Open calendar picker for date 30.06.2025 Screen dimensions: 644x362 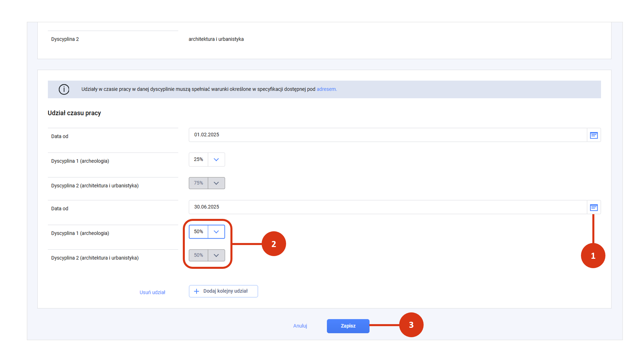(594, 207)
